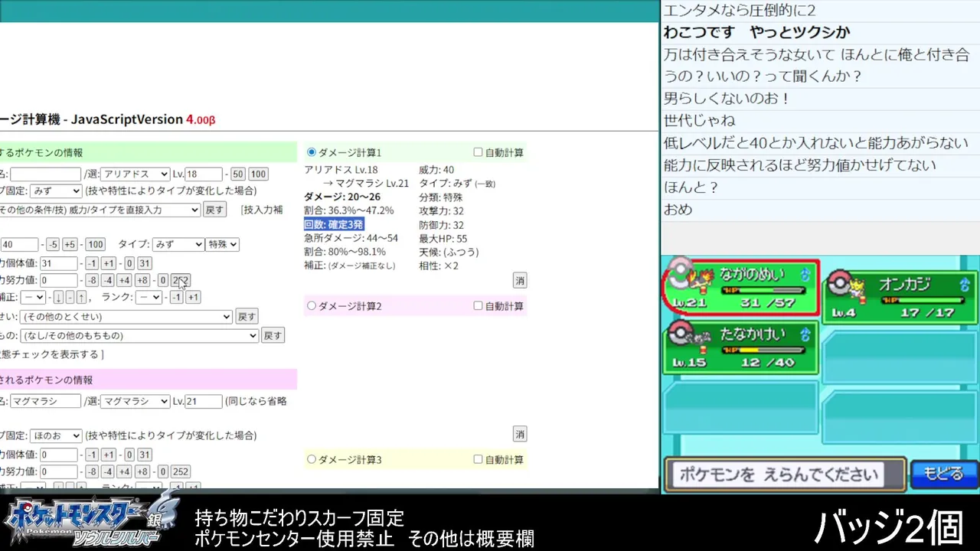Open the defender Pokémon dropdown showing マグマラシ
This screenshot has height=551, width=980.
click(x=135, y=401)
